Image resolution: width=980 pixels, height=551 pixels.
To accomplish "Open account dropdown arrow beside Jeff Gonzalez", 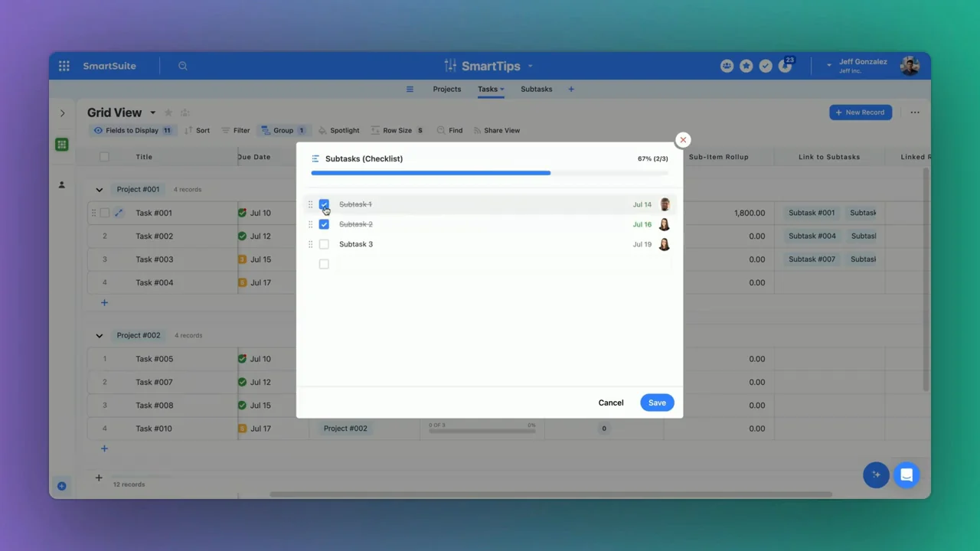I will 828,66.
